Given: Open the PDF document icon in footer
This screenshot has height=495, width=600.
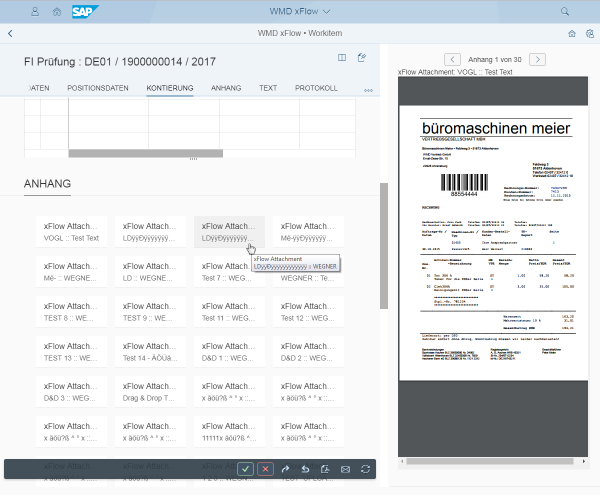Looking at the screenshot, I should click(325, 469).
